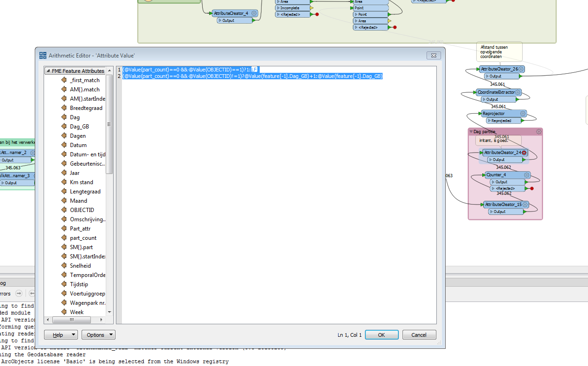The height and width of the screenshot is (366, 588).
Task: Open the red gear on AttributeCreator_24
Action: [x=524, y=153]
